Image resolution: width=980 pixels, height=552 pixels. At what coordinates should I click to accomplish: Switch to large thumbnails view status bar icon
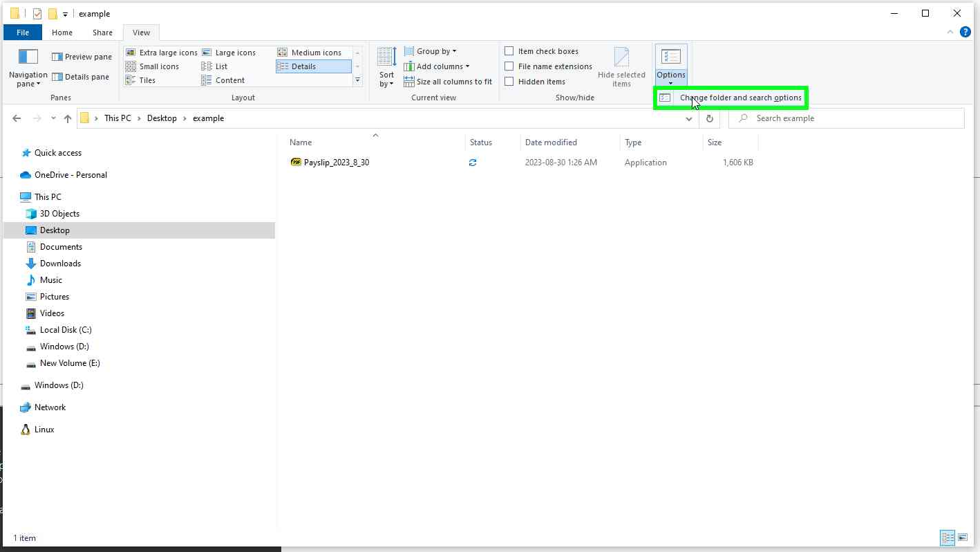(963, 537)
